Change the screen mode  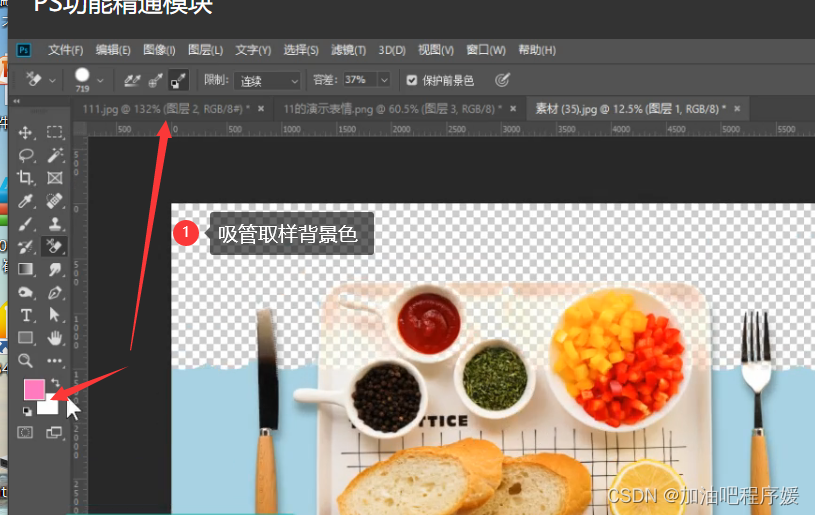[x=54, y=432]
